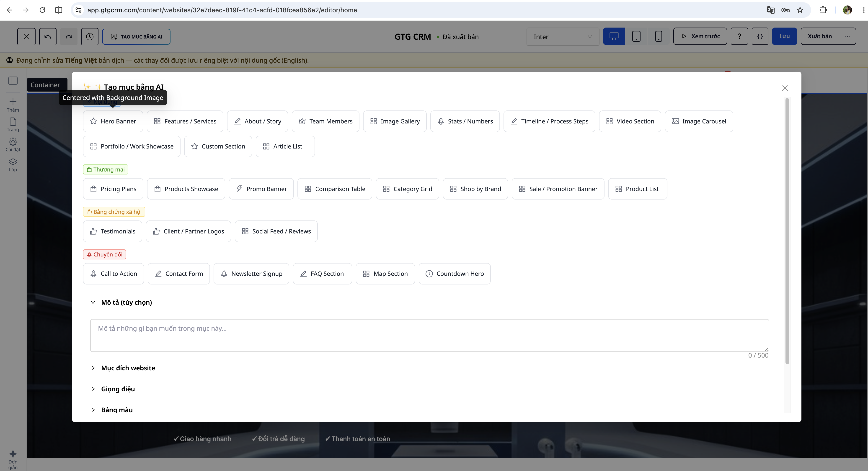Expand the Mục đích website section
Screen dimensions: 868x471
tap(123, 368)
